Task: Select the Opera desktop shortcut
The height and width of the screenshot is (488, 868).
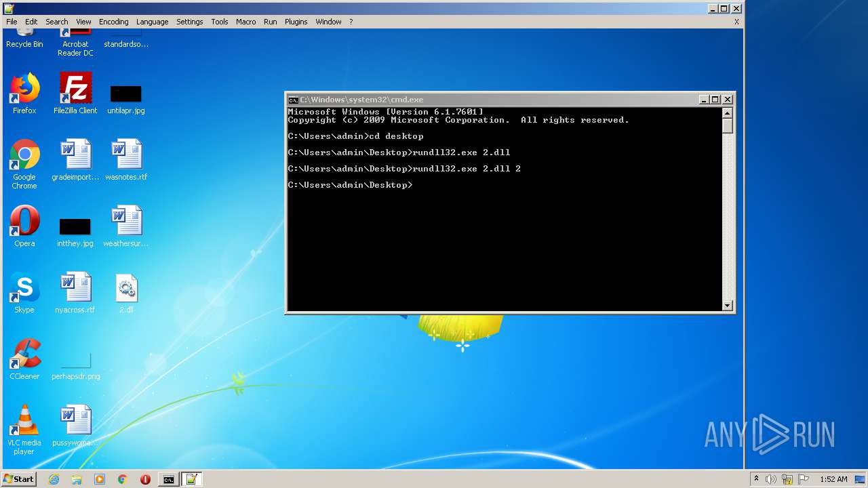Action: click(24, 226)
